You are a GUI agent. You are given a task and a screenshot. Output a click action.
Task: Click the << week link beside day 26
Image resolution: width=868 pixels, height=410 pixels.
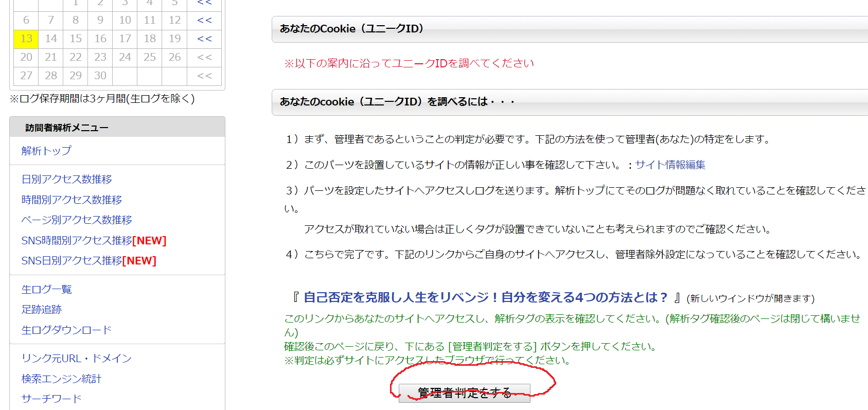coord(204,58)
